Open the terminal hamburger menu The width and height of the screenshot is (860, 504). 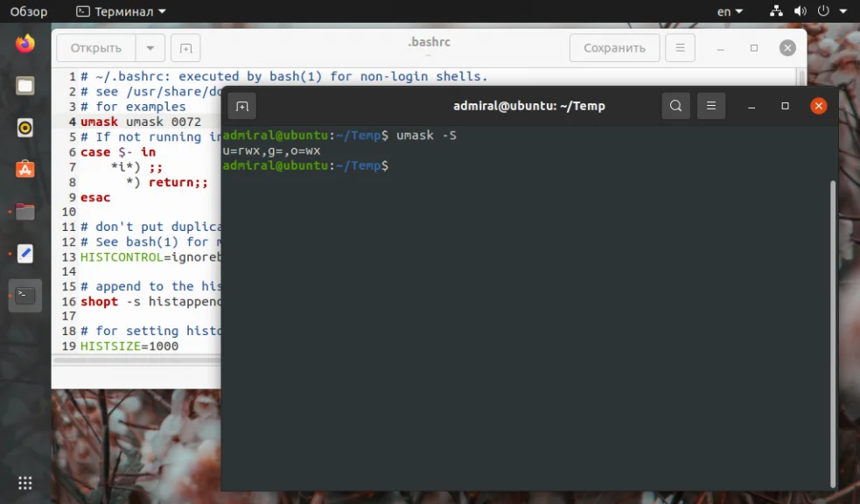(710, 106)
